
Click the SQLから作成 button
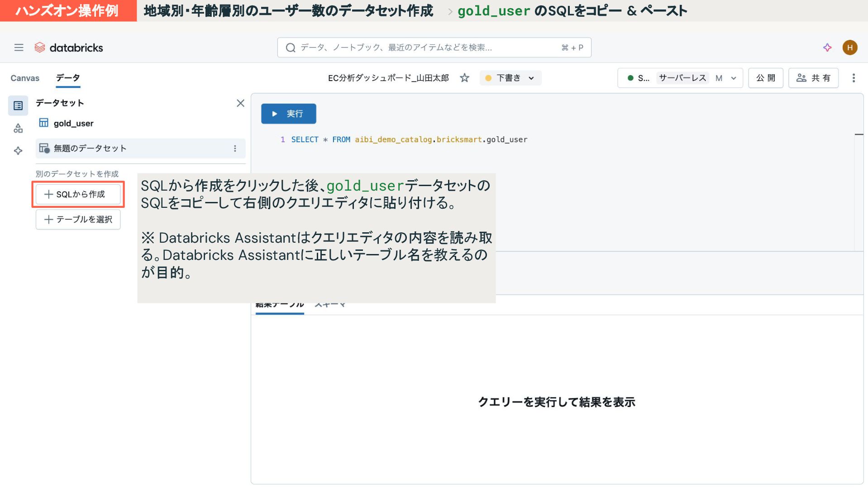78,194
